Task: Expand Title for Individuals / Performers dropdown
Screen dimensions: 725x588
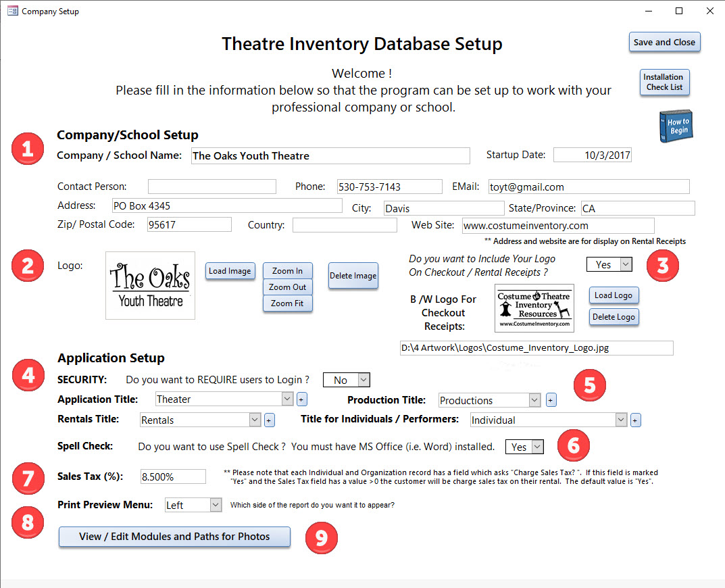Action: 621,420
